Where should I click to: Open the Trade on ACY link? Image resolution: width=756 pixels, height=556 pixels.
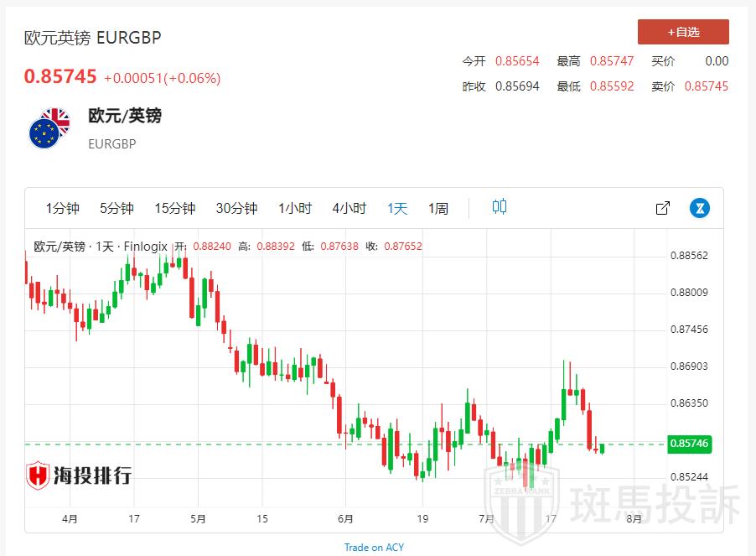click(x=374, y=548)
